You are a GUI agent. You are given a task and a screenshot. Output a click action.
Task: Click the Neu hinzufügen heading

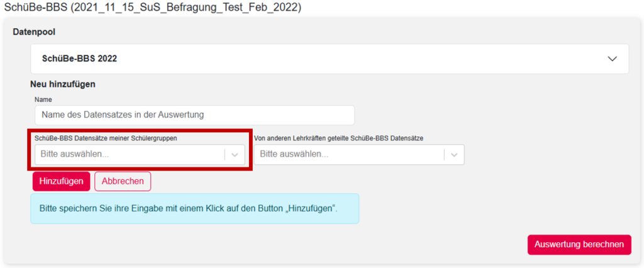tap(62, 84)
